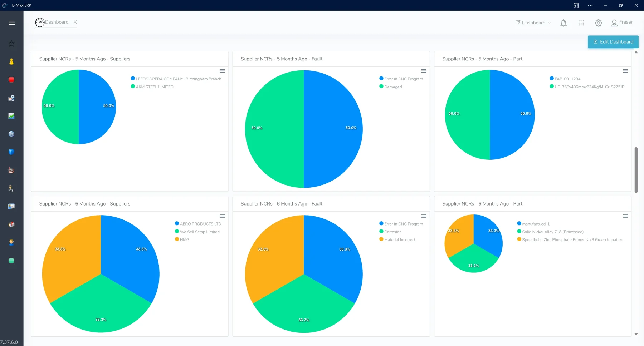644x346 pixels.
Task: Toggle FAB-0011234 legend series
Action: click(x=565, y=79)
